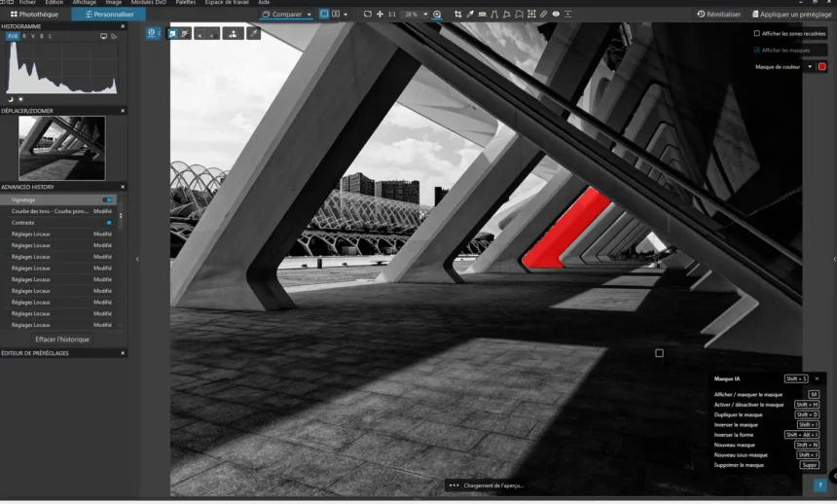The width and height of the screenshot is (837, 504).
Task: Select the B histogram channel
Action: pos(42,36)
